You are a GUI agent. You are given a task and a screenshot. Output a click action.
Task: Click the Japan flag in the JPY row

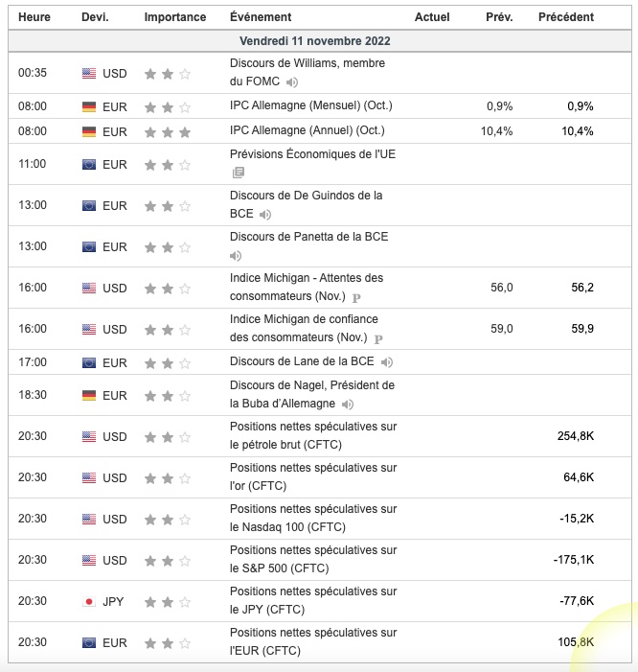pyautogui.click(x=89, y=602)
